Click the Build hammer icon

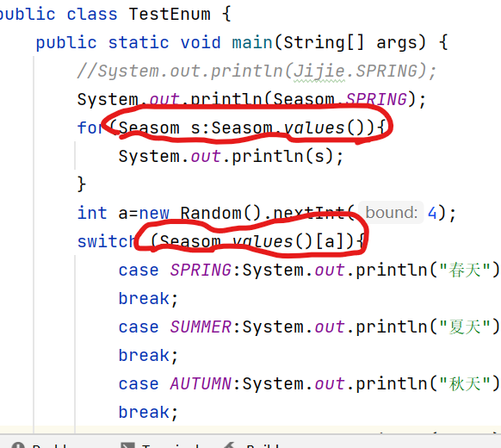click(229, 445)
